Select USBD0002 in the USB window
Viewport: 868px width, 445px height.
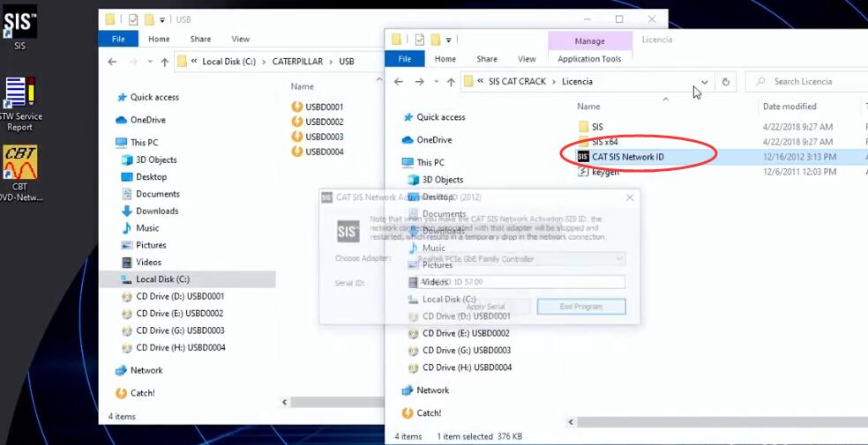click(x=318, y=122)
